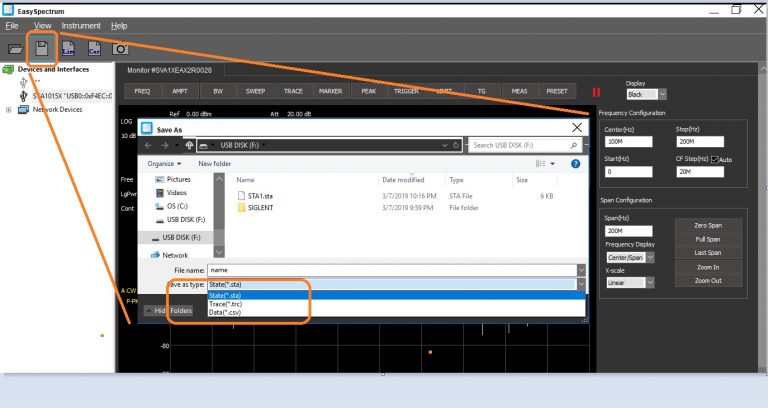This screenshot has height=408, width=768.
Task: Click the save floppy disk toolbar icon
Action: pos(42,47)
